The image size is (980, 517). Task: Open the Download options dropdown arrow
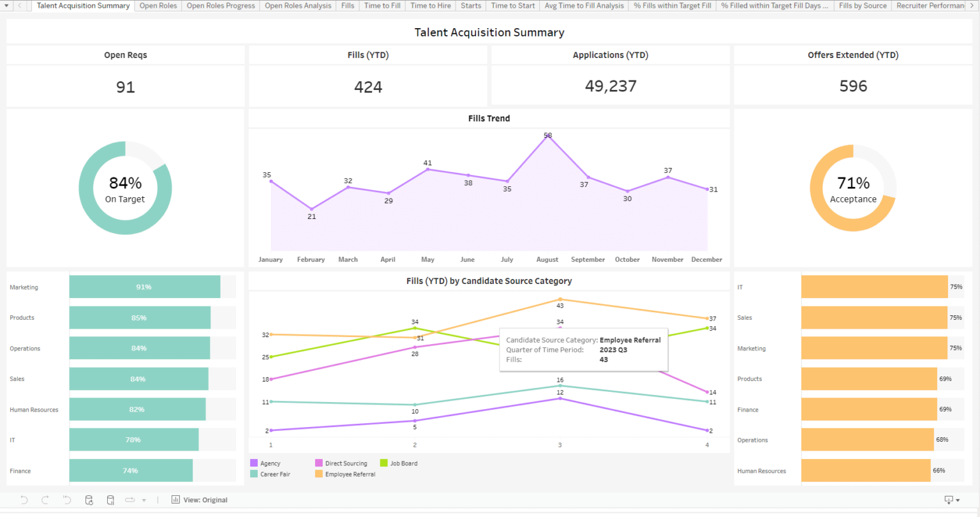pos(958,500)
